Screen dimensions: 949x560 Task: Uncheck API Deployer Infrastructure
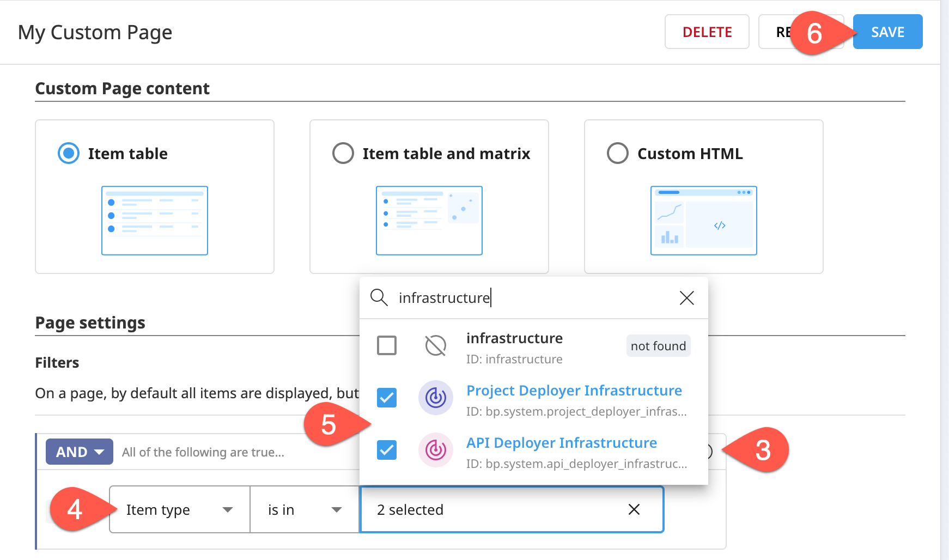point(386,450)
